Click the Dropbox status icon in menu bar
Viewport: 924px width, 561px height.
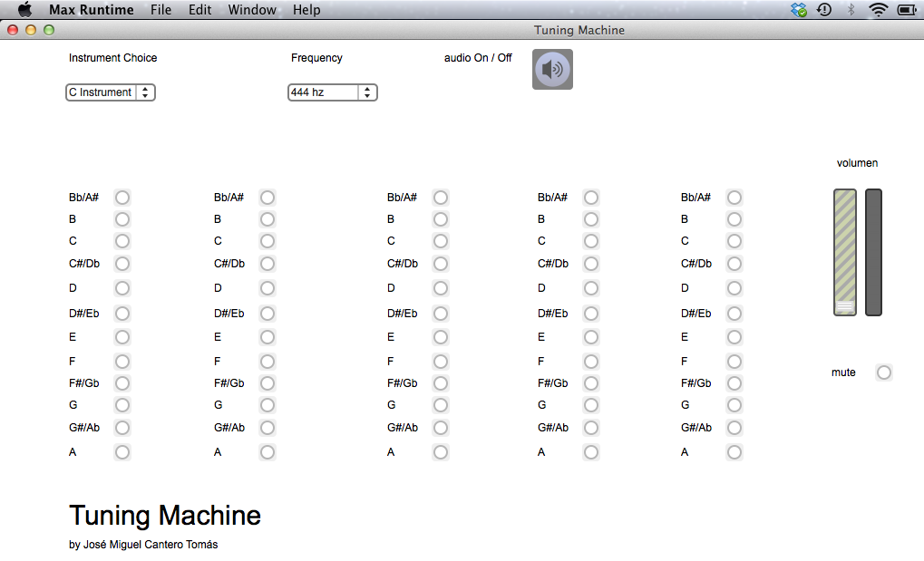click(799, 9)
